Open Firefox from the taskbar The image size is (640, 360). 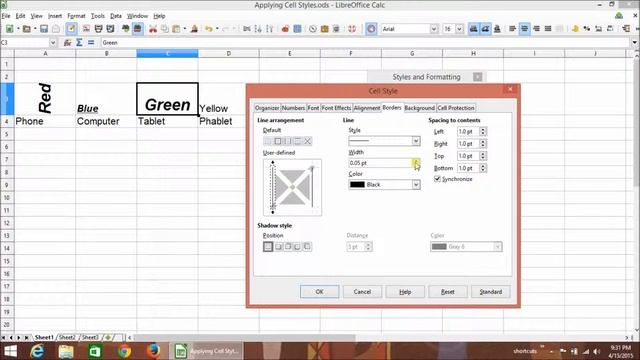pyautogui.click(x=153, y=351)
